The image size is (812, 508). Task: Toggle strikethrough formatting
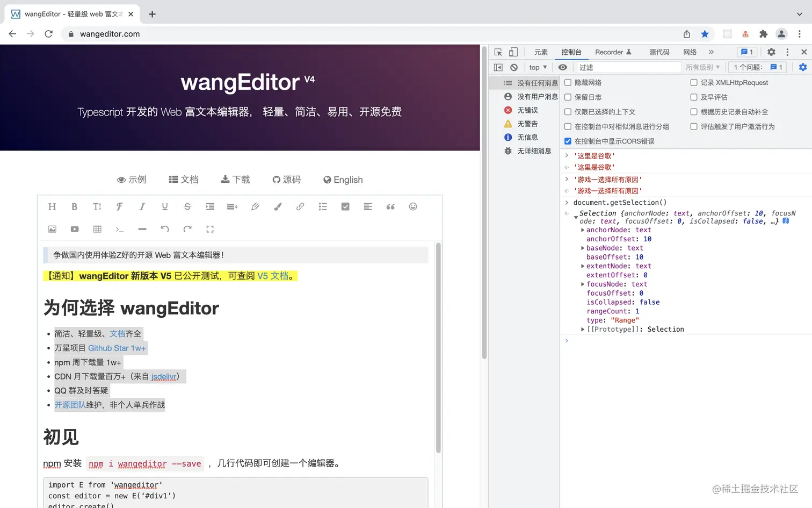(187, 206)
